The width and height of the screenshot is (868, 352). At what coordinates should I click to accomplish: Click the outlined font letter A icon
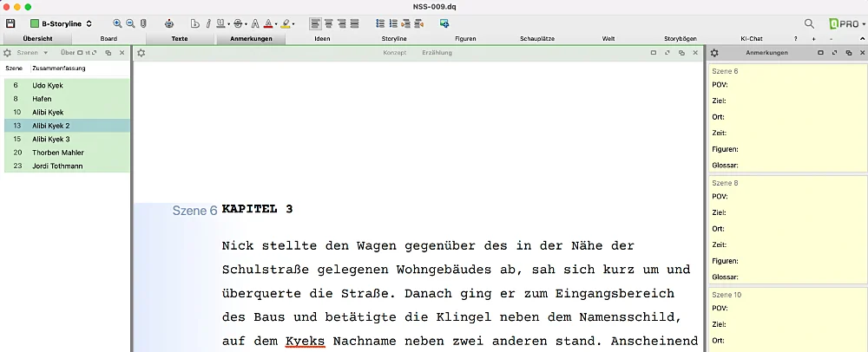[255, 23]
